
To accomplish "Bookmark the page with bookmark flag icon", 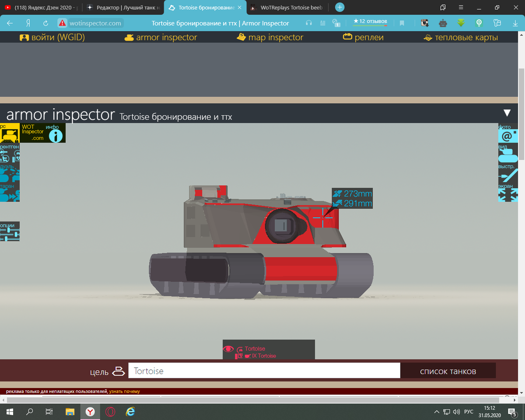I will tap(402, 23).
